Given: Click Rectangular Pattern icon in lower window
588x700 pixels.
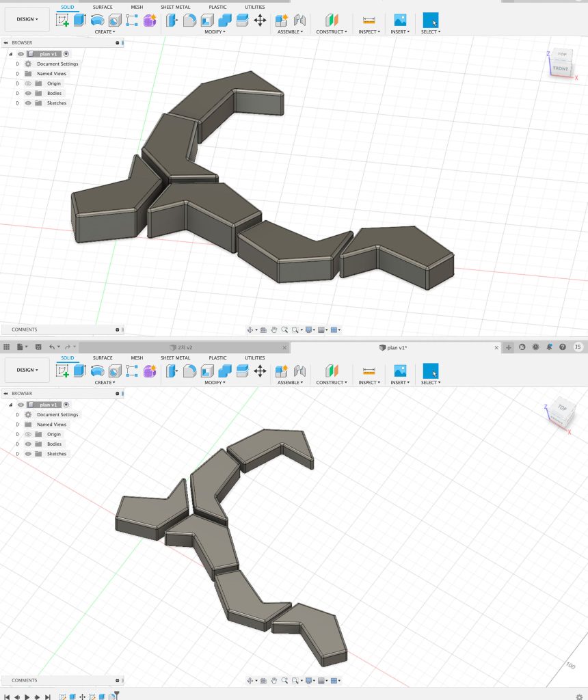Looking at the screenshot, I should pyautogui.click(x=132, y=371).
